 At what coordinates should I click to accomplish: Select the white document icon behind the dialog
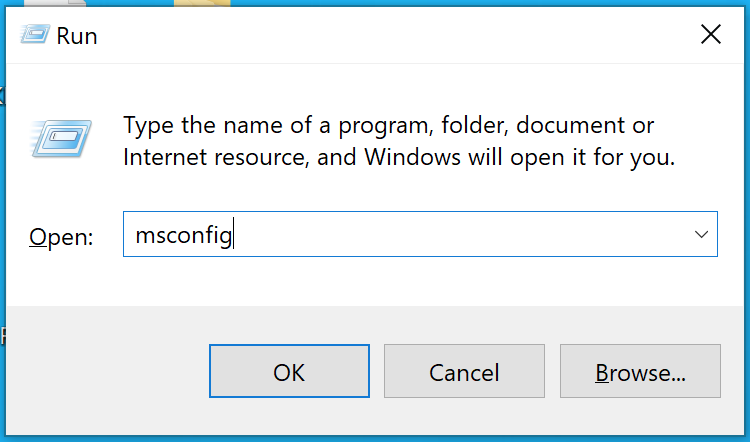55,3
